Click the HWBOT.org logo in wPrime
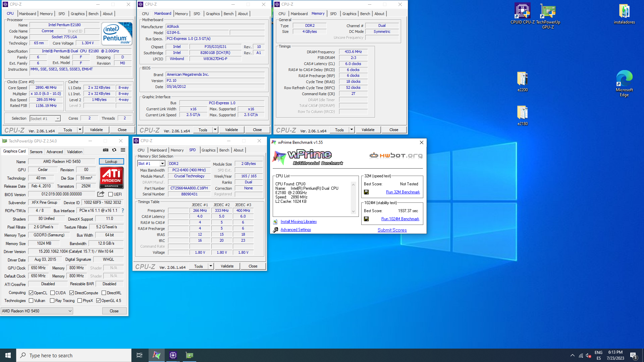This screenshot has height=362, width=644. [396, 155]
